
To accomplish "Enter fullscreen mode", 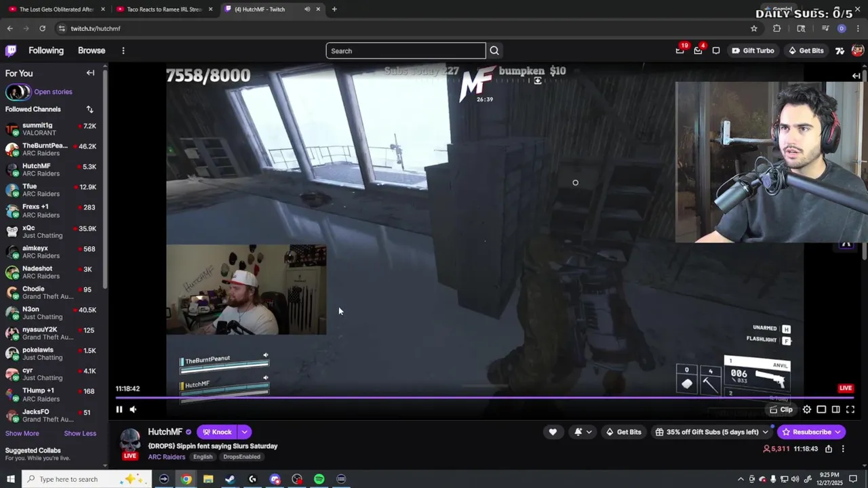I will pyautogui.click(x=850, y=409).
